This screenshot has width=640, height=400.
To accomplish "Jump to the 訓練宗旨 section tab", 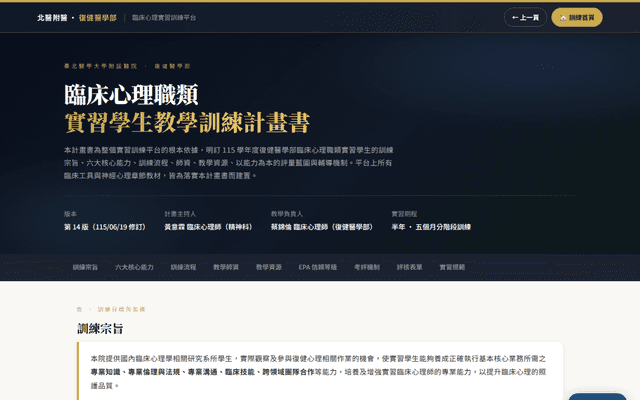I will coord(85,267).
